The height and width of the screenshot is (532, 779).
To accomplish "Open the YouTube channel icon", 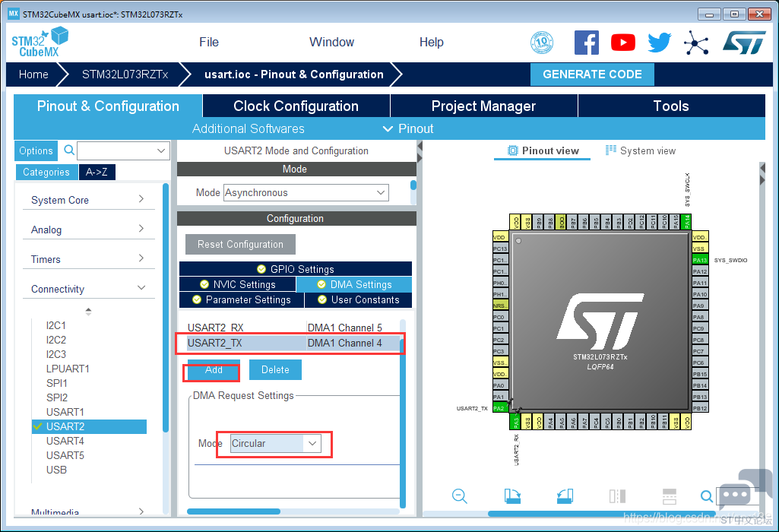I will pyautogui.click(x=623, y=43).
